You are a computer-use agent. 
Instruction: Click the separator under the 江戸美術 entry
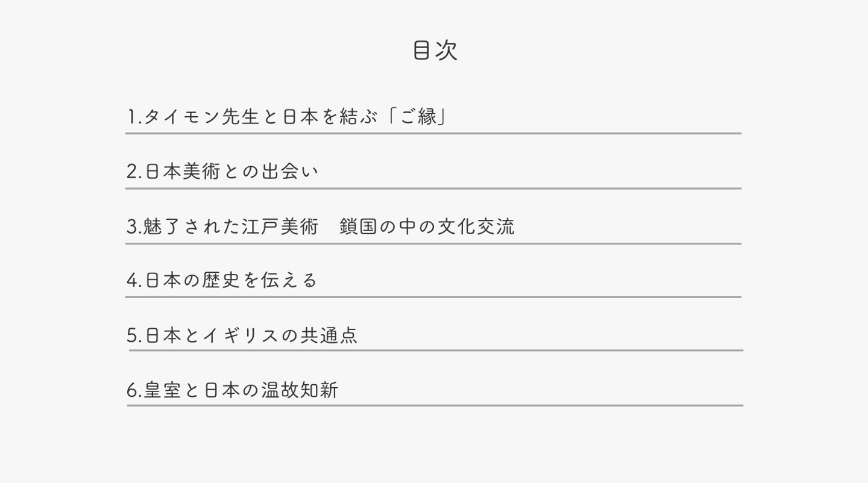click(433, 244)
